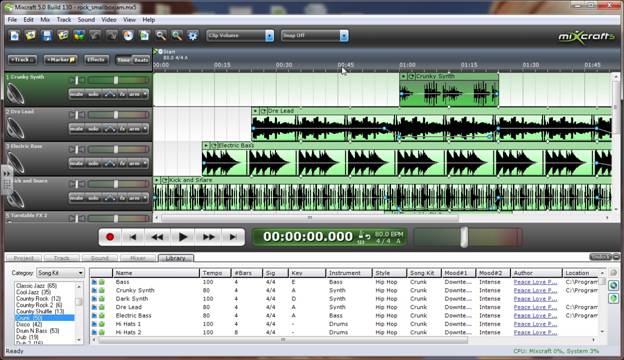This screenshot has height=360, width=624.
Task: Click the Mix Down export file icon
Action: pos(144,36)
